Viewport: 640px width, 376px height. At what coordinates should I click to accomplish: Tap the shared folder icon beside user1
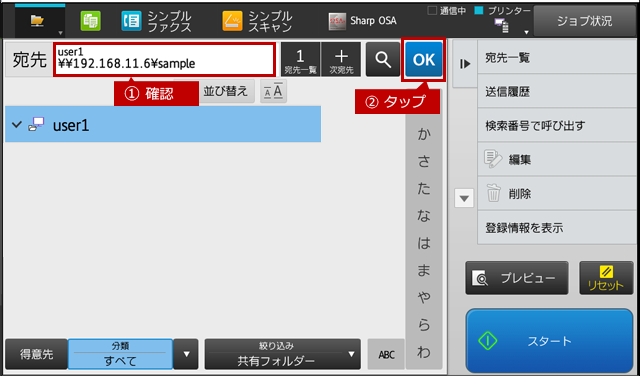36,124
